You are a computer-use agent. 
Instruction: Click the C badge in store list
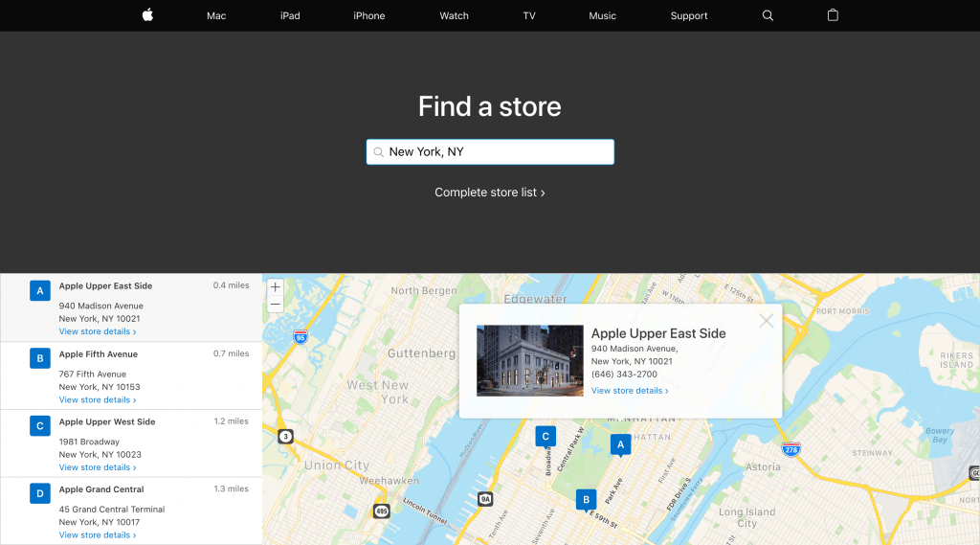(40, 426)
